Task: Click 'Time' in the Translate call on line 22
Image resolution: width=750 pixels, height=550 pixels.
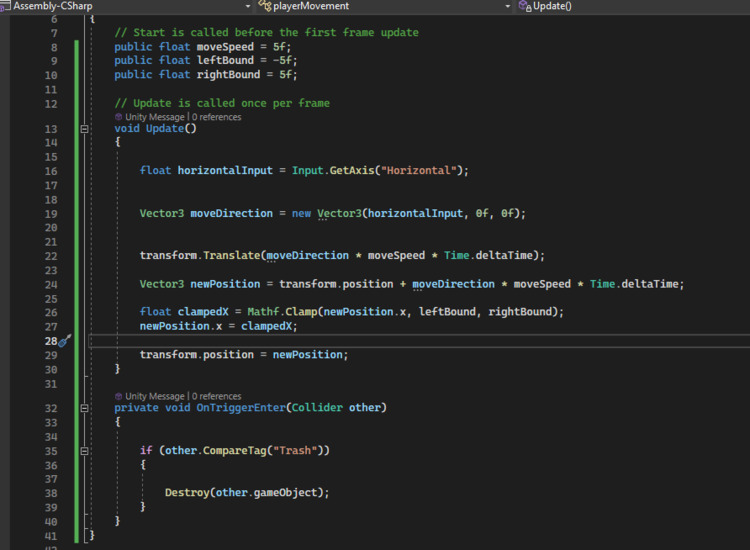Action: [x=457, y=255]
